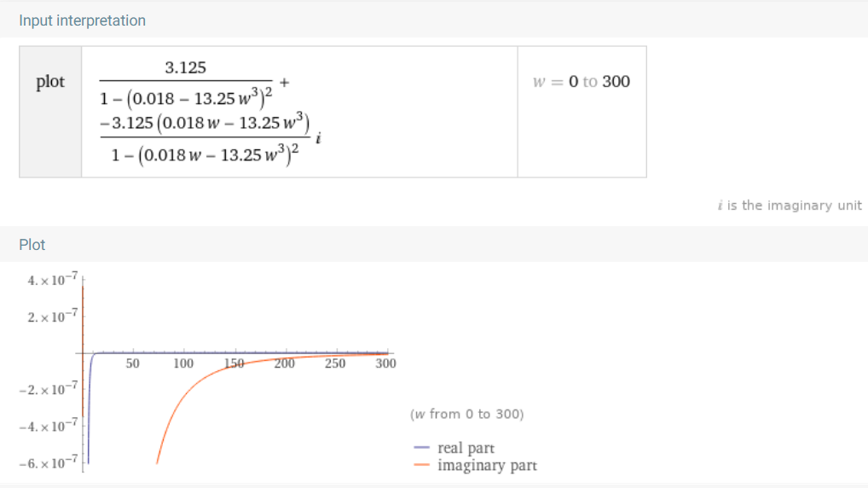The width and height of the screenshot is (868, 488).
Task: Click the 300 tick label on x-axis
Action: point(386,363)
